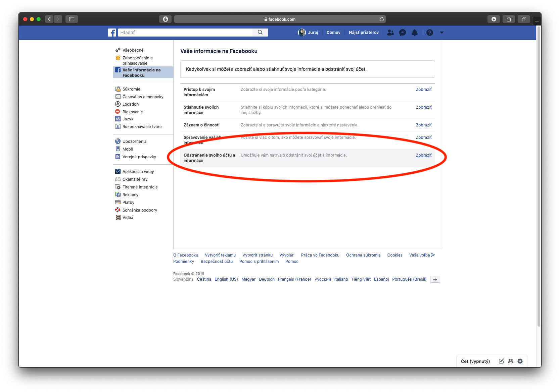Click Safari share icon

click(x=509, y=19)
